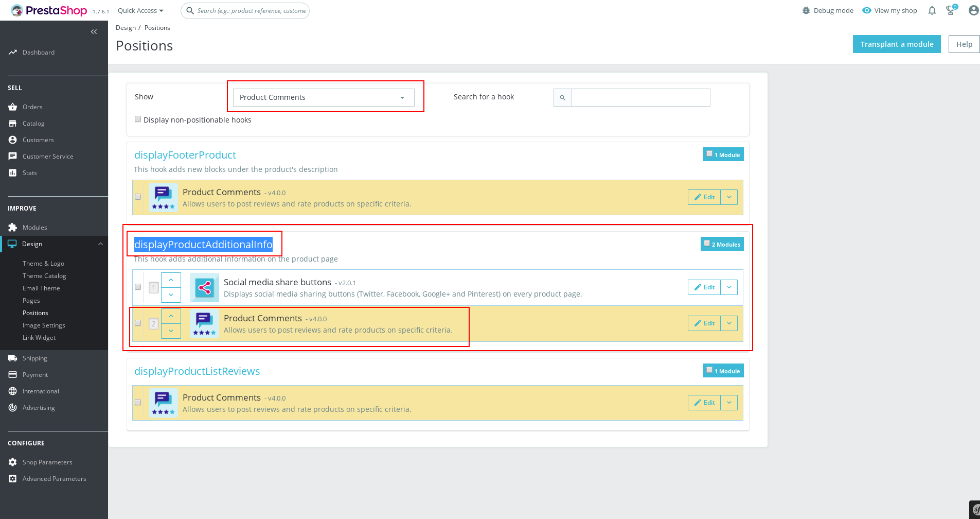Open the Modules section
980x519 pixels.
[35, 227]
